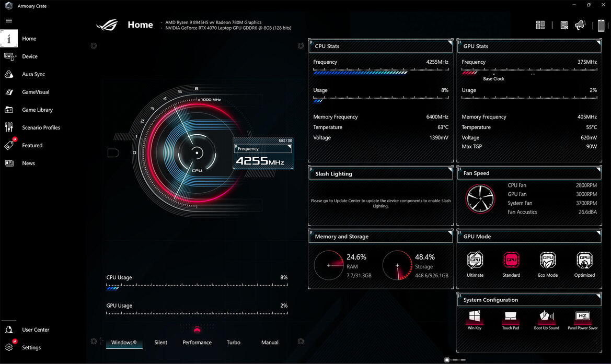Open Settings in the sidebar

(x=31, y=347)
